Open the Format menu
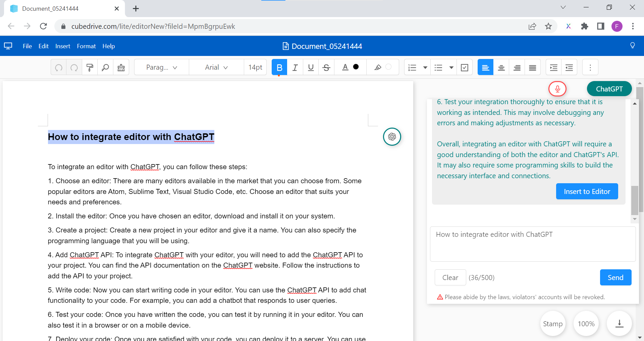644x341 pixels. pyautogui.click(x=86, y=46)
